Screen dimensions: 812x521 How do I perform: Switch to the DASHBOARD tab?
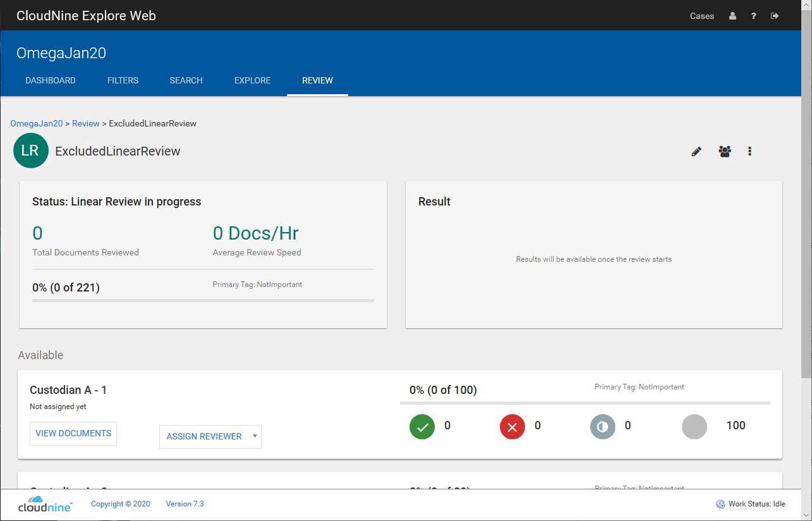(51, 80)
